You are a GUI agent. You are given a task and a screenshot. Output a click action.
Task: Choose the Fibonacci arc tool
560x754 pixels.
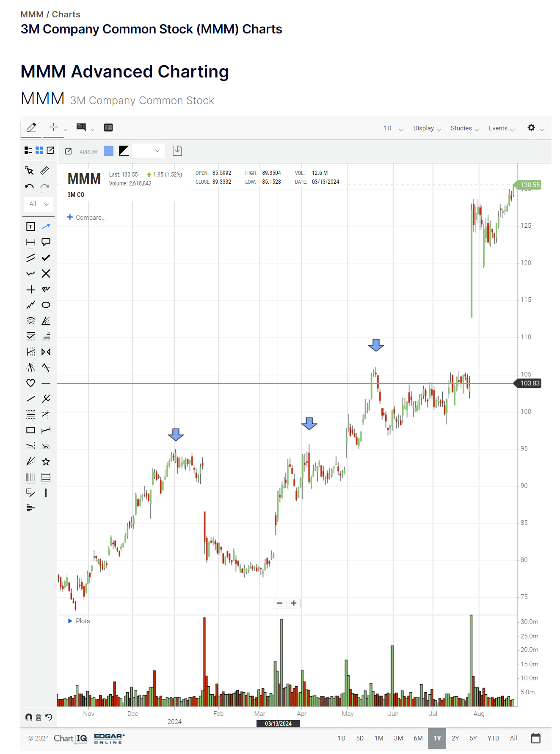[30, 320]
